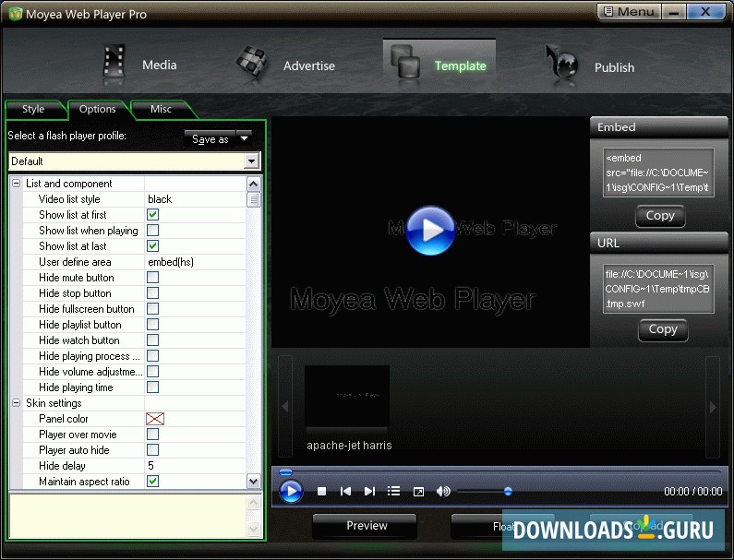This screenshot has width=734, height=560.
Task: Click the playback progress bar handle
Action: [285, 472]
